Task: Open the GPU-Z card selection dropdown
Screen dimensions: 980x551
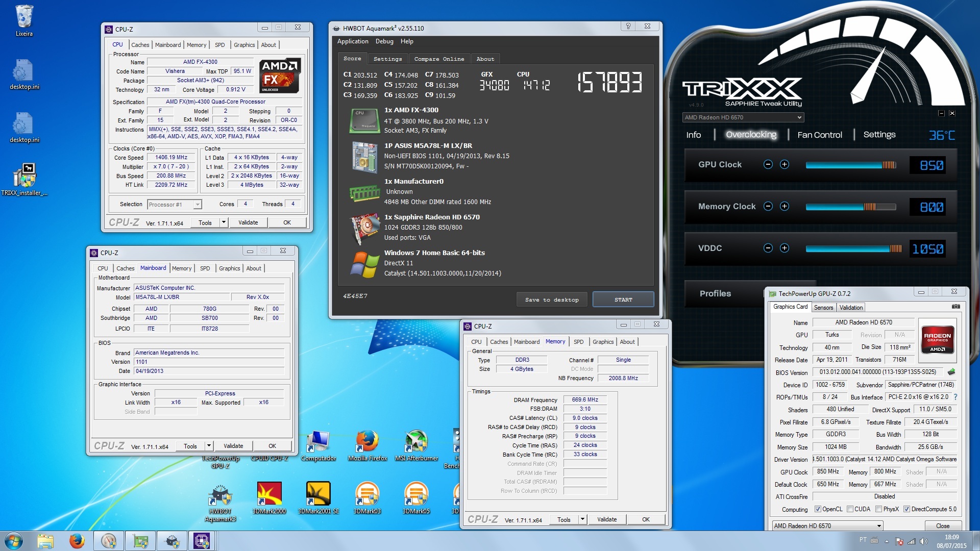Action: (x=827, y=525)
